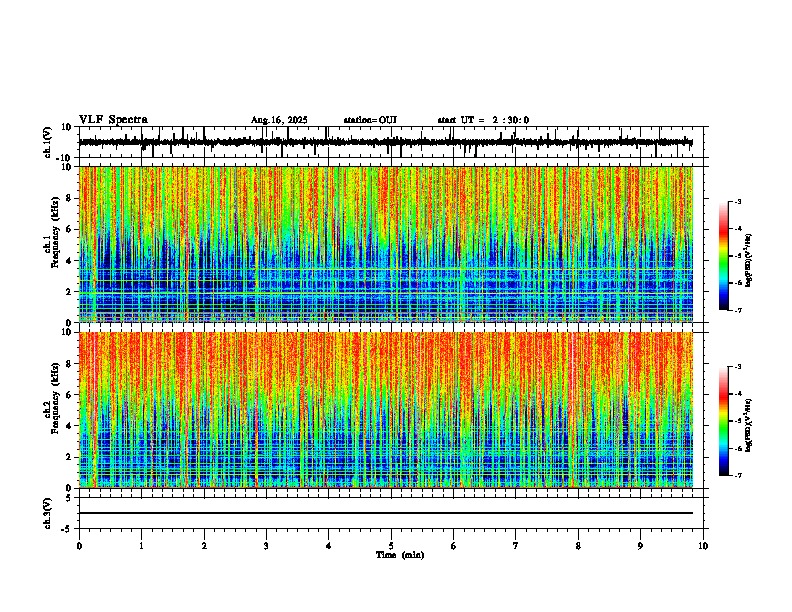Click the 'Time (min)' axis label
792x612 pixels.
point(400,555)
